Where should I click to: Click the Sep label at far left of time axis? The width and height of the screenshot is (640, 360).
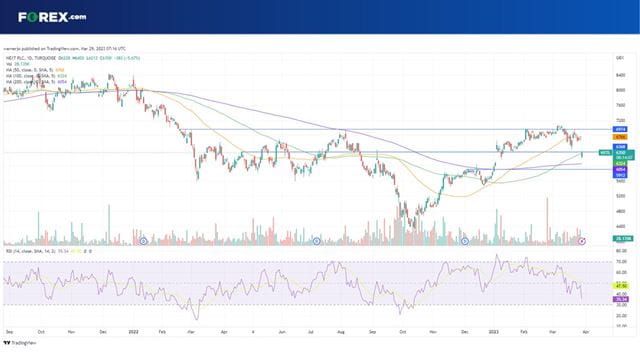9,332
